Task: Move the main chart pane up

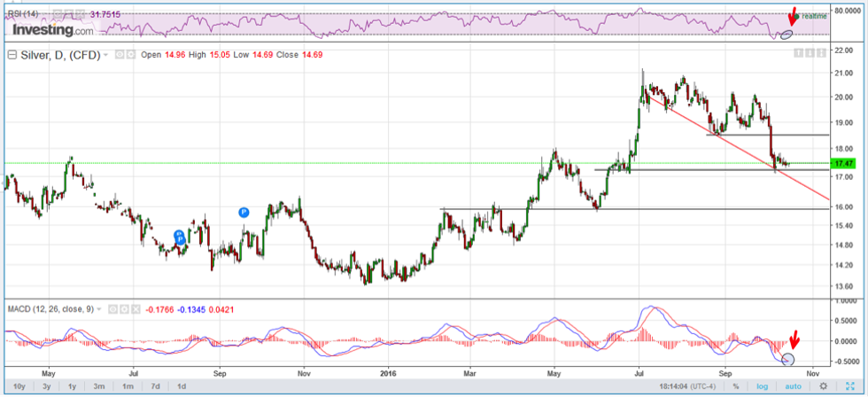Action: (798, 54)
